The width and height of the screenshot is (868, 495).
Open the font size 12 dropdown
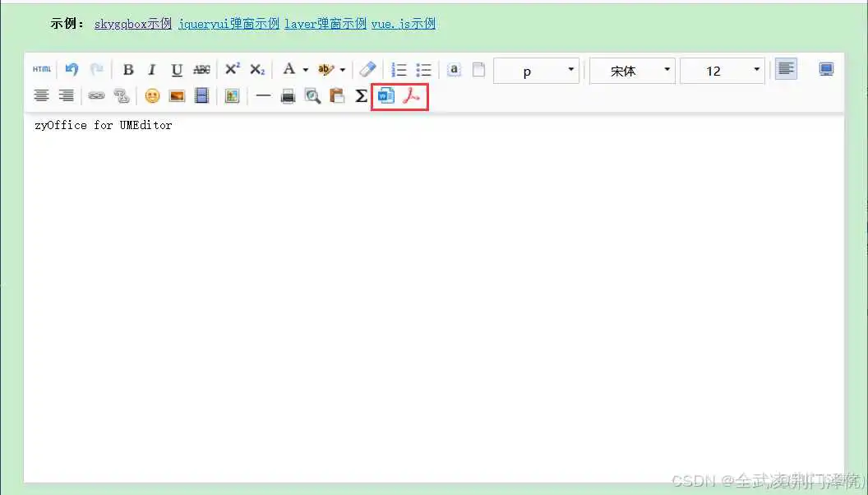click(x=722, y=71)
